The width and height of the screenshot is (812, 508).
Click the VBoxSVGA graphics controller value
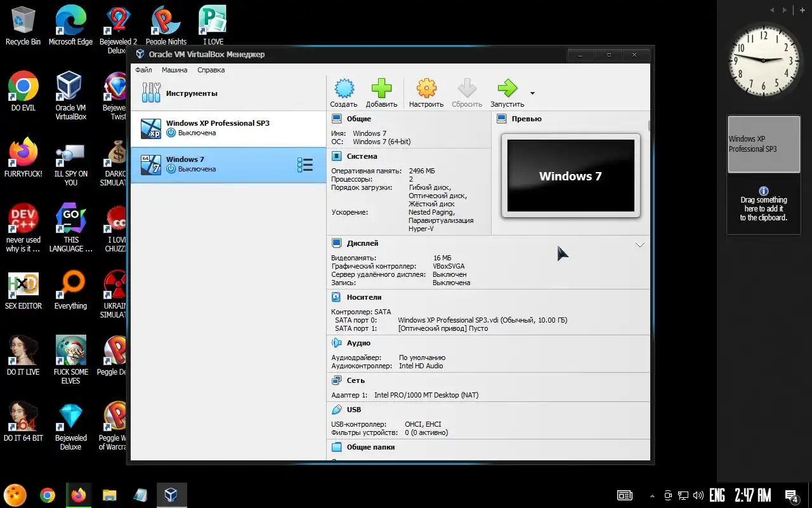pyautogui.click(x=449, y=266)
